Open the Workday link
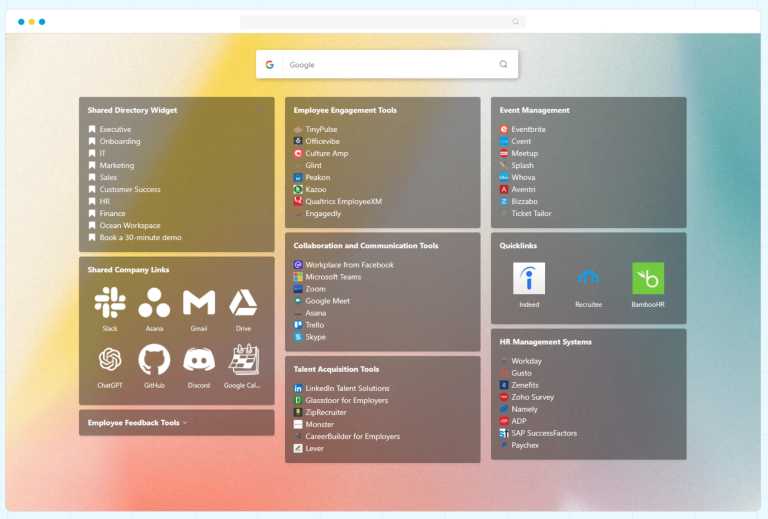The height and width of the screenshot is (519, 768). (x=527, y=361)
